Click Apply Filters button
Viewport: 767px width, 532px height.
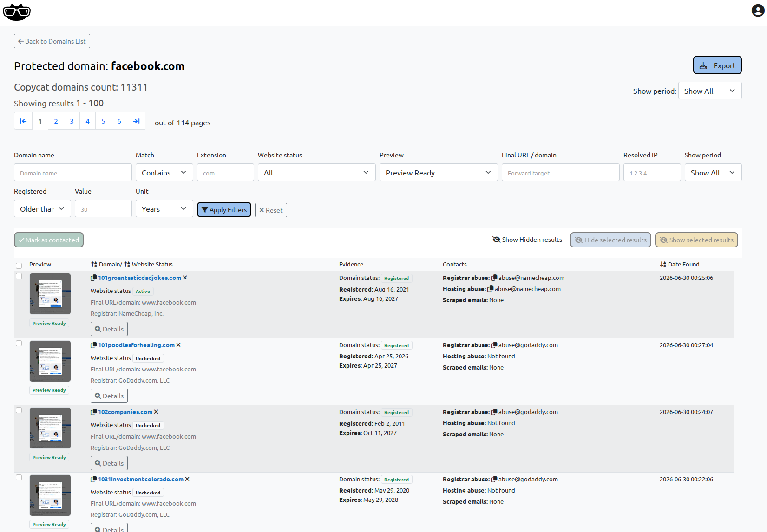(x=224, y=210)
